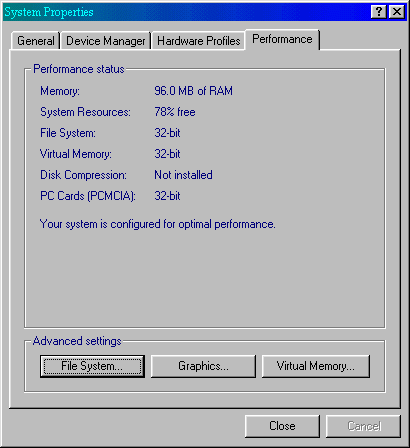Click the Close button at the bottom
Image resolution: width=410 pixels, height=448 pixels.
(282, 426)
